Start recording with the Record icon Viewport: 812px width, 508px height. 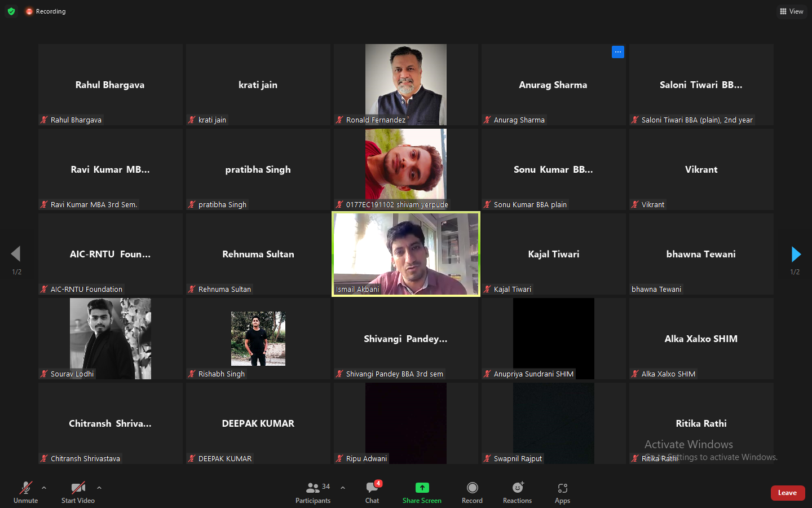472,492
